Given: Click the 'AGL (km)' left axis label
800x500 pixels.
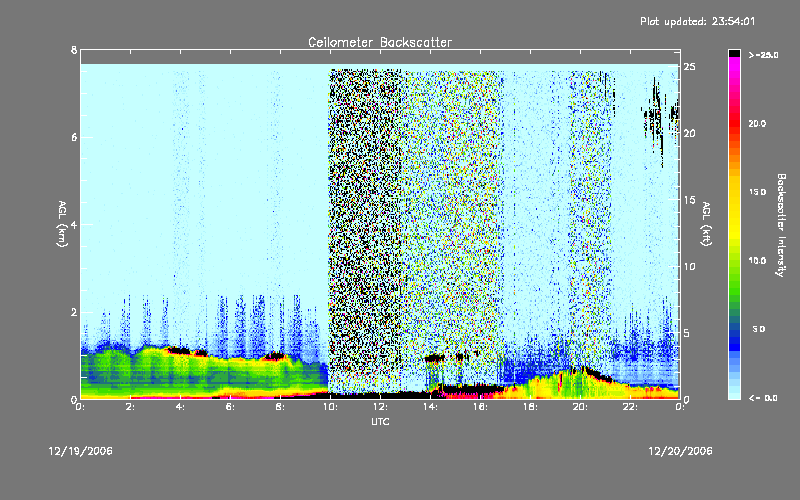Looking at the screenshot, I should coord(62,224).
